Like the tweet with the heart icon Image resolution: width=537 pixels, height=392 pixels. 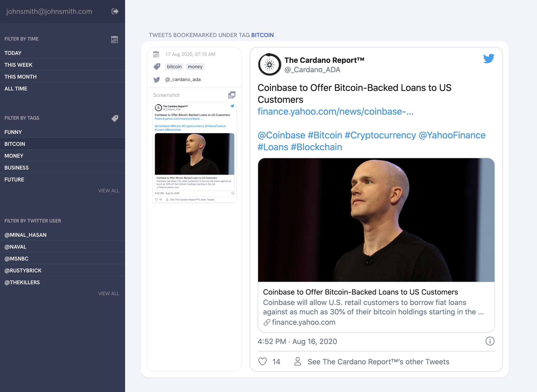click(x=263, y=362)
